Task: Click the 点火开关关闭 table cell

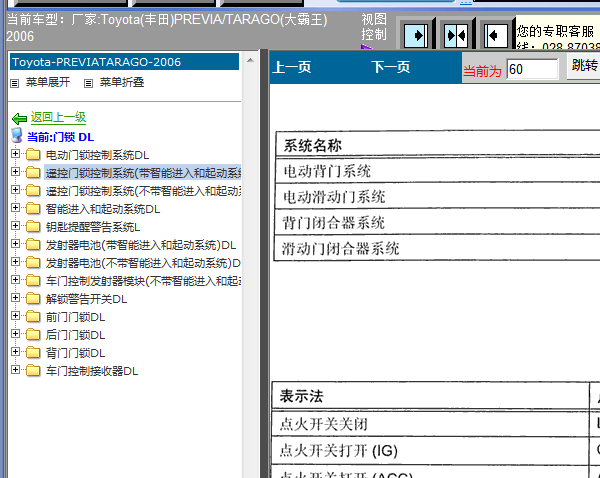Action: (x=431, y=424)
